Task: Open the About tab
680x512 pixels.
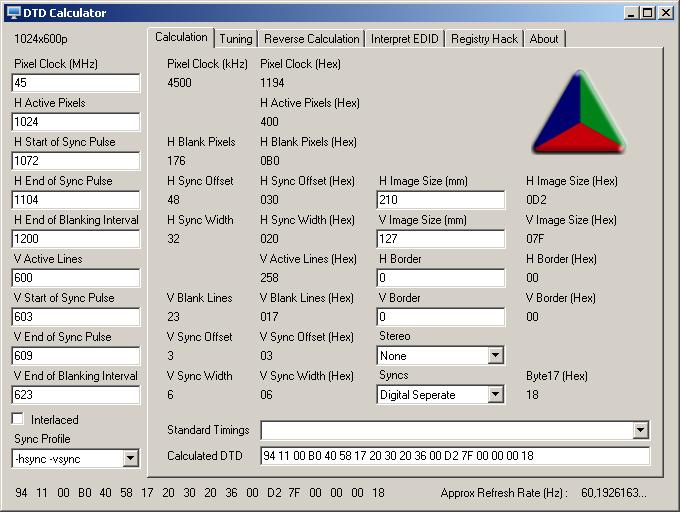Action: [544, 39]
